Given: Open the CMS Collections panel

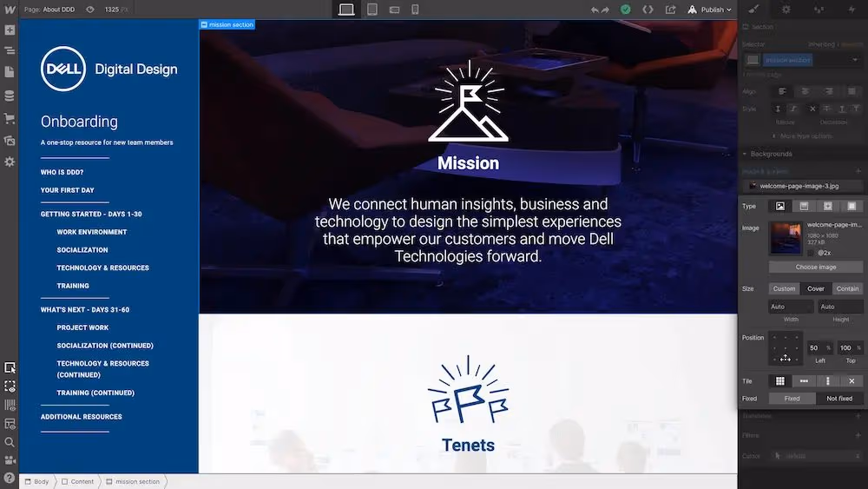Looking at the screenshot, I should [10, 96].
